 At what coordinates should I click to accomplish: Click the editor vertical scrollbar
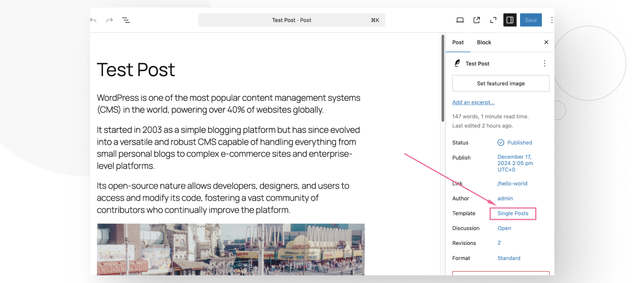click(x=443, y=78)
